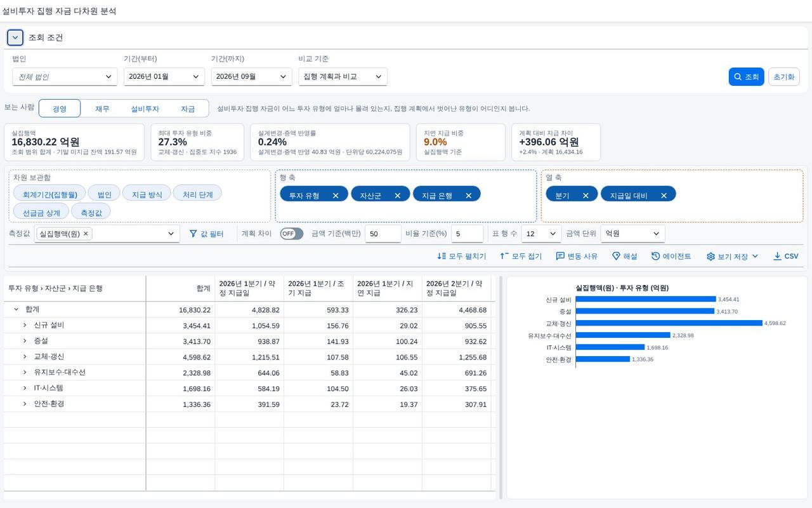Expand the 신규 설비 row

click(x=25, y=325)
